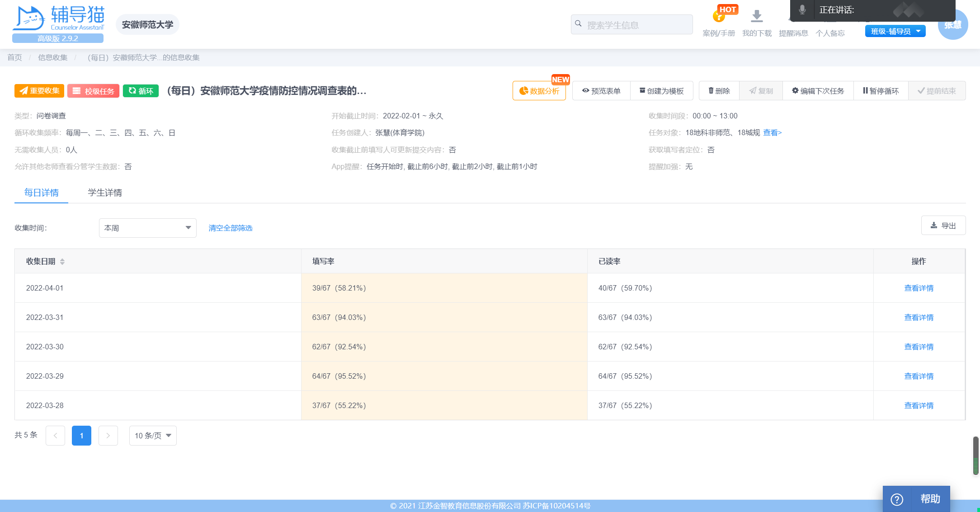Click 查看详情 for 2022-03-31 row
980x512 pixels.
919,317
